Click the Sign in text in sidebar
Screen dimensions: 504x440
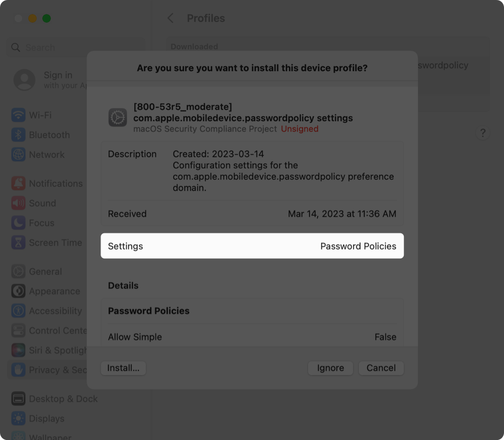click(58, 75)
